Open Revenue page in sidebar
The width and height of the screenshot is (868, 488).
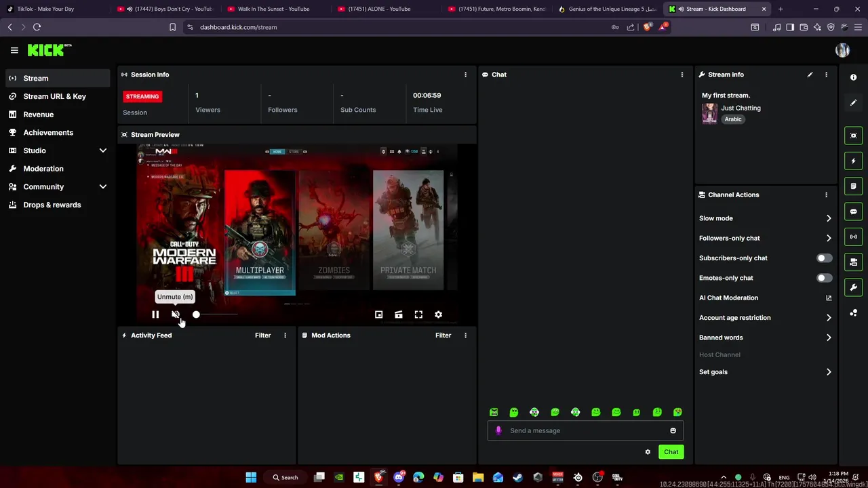58,115
